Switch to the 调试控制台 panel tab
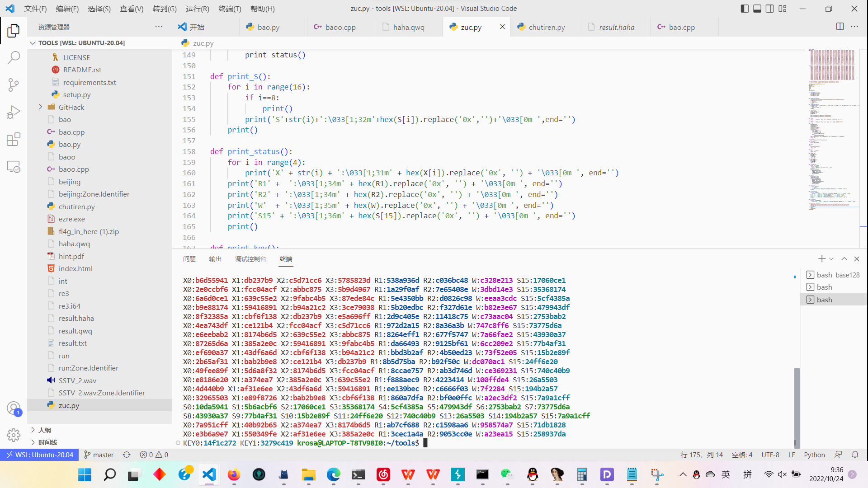This screenshot has width=868, height=488. click(x=250, y=259)
